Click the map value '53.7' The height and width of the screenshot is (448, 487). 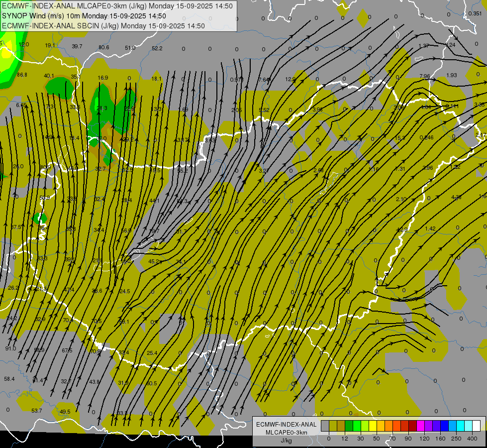coord(37,411)
